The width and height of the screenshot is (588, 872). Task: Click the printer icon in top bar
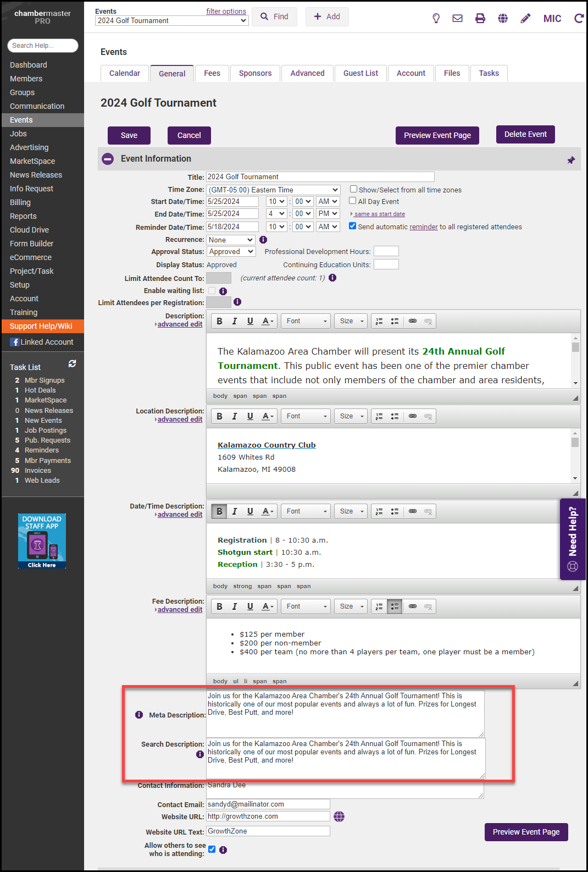pyautogui.click(x=480, y=19)
